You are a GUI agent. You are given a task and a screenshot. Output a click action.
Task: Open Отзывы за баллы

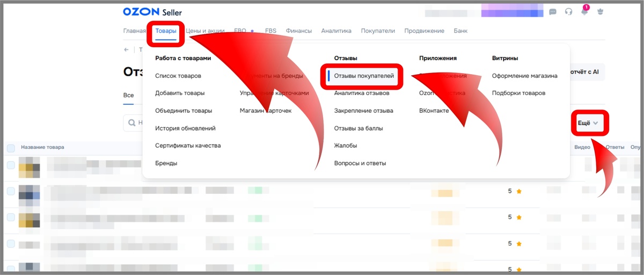[358, 128]
